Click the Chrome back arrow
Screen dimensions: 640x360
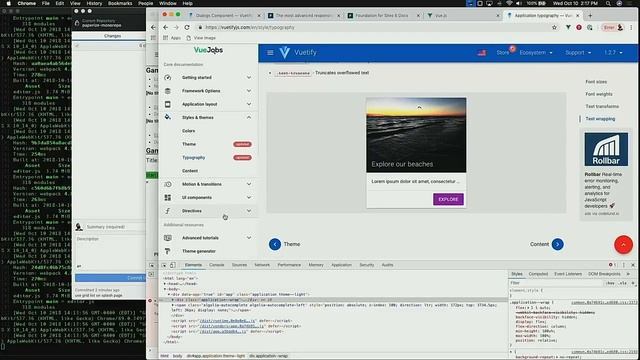pos(165,27)
